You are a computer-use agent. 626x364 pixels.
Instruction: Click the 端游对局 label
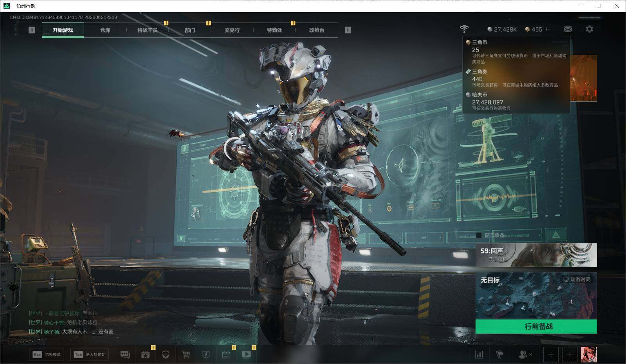577,279
